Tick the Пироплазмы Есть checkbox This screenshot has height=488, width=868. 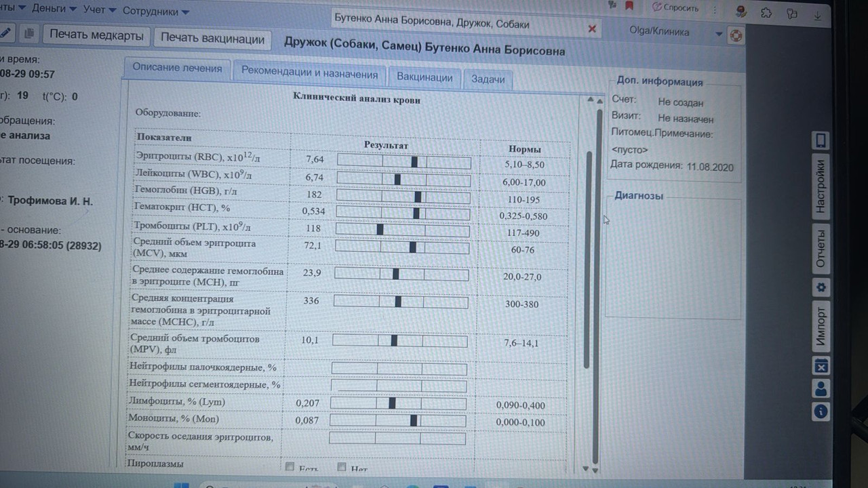click(290, 467)
